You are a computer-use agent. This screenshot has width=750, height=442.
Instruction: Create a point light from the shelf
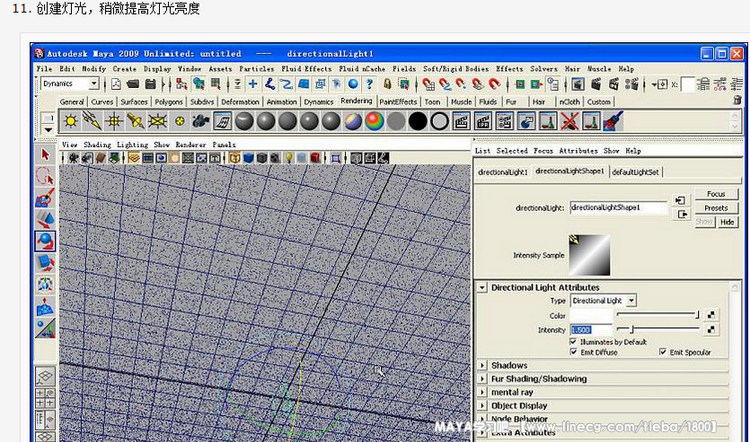pyautogui.click(x=114, y=121)
